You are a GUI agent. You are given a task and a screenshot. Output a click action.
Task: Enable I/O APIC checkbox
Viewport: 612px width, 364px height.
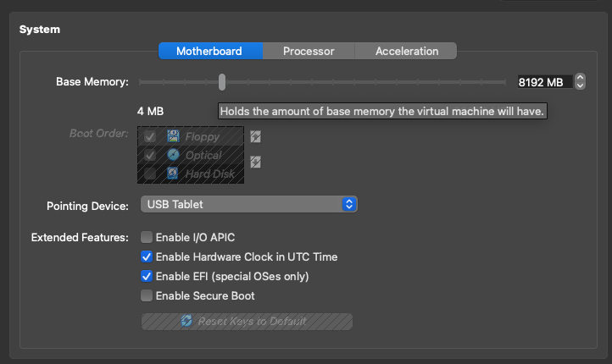[147, 237]
